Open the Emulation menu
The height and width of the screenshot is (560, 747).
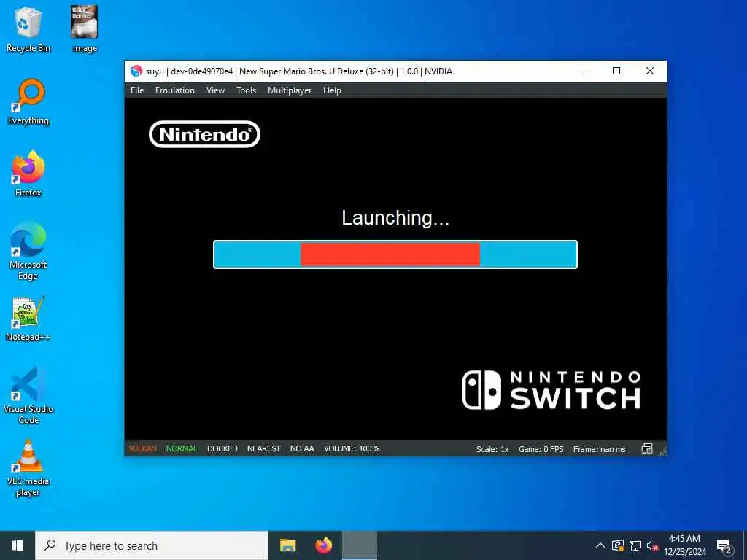pyautogui.click(x=175, y=90)
